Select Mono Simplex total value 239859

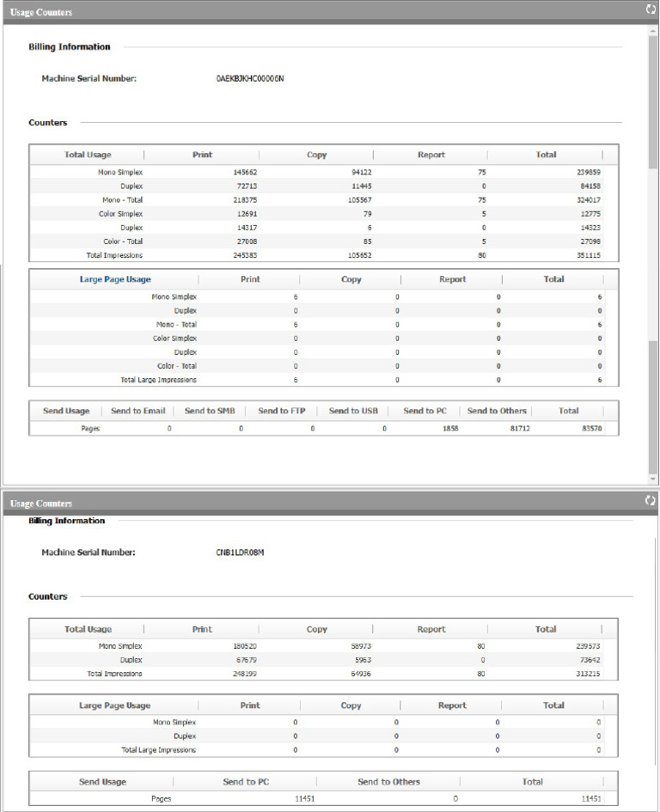pyautogui.click(x=589, y=172)
